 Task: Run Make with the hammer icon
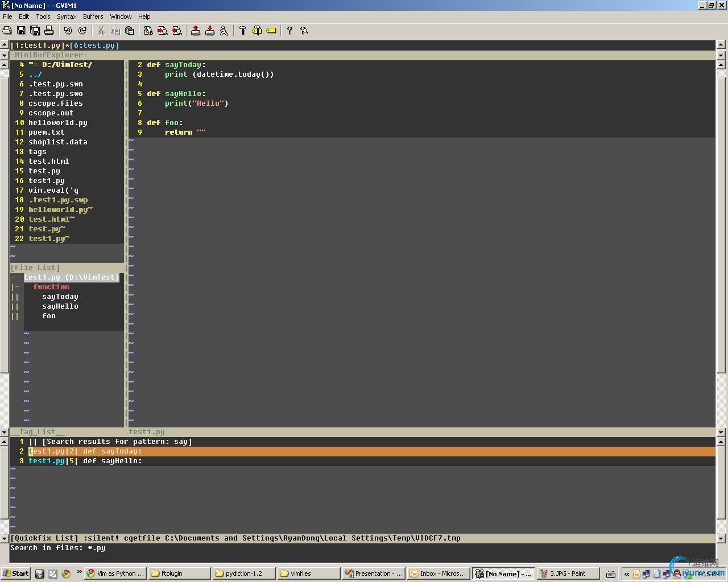(x=243, y=31)
